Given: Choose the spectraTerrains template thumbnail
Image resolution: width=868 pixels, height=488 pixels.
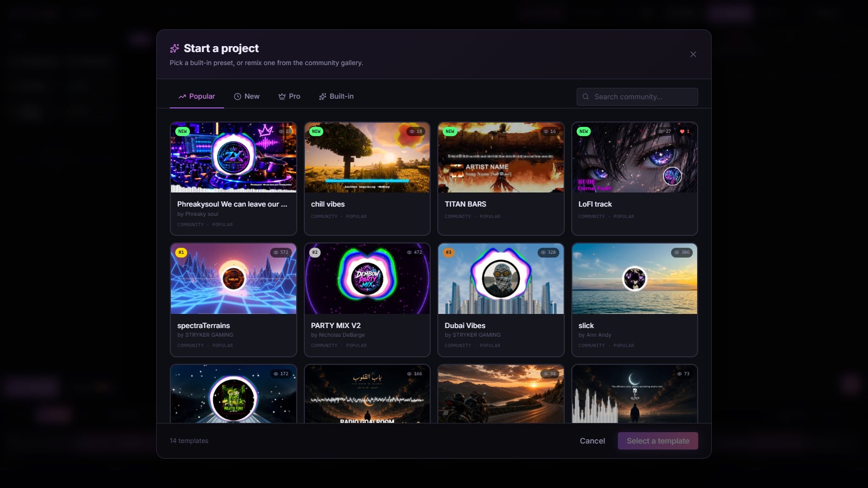Looking at the screenshot, I should pyautogui.click(x=233, y=279).
